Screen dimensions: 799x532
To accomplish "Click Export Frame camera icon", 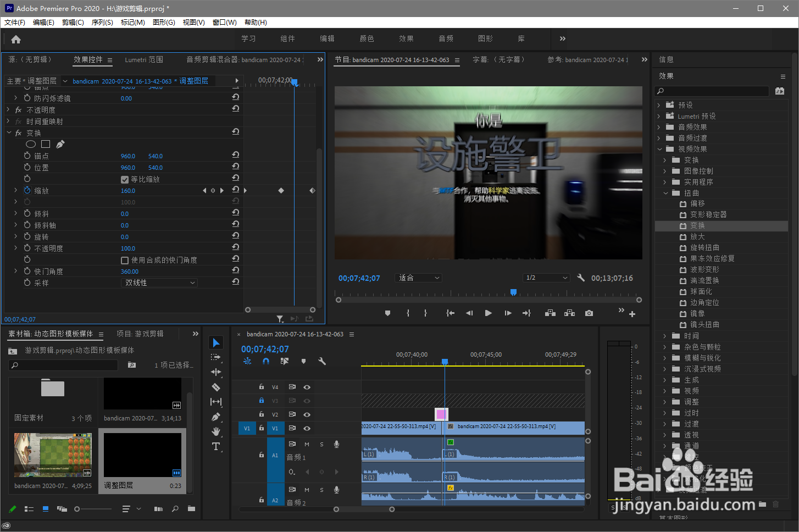I will point(589,313).
